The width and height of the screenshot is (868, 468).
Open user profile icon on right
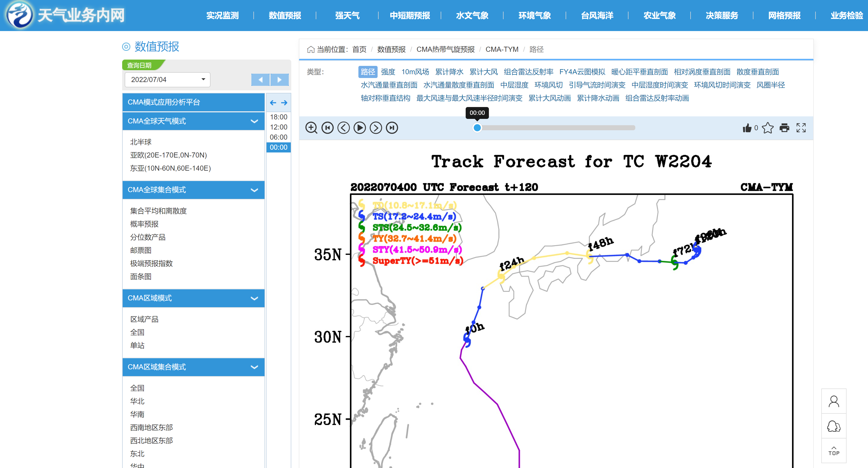[834, 401]
